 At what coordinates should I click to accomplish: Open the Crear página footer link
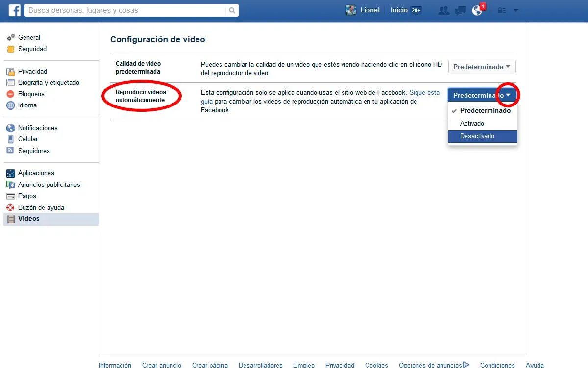[210, 365]
